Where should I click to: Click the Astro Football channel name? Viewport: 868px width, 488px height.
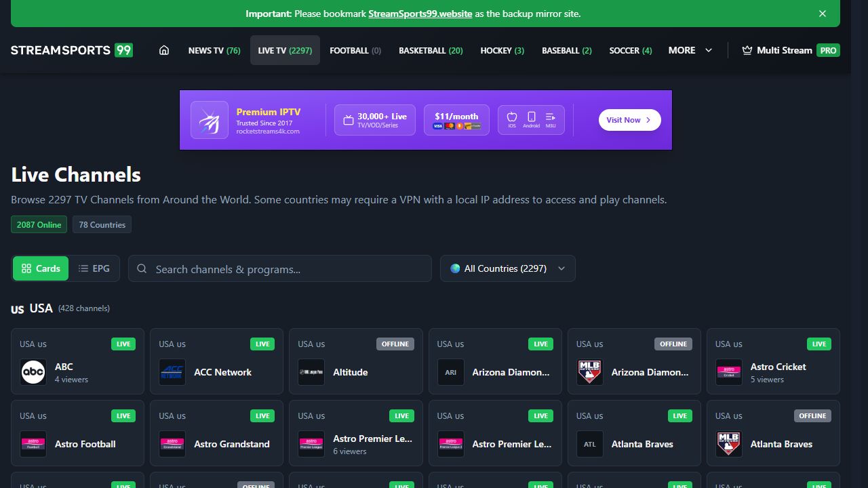pos(85,444)
